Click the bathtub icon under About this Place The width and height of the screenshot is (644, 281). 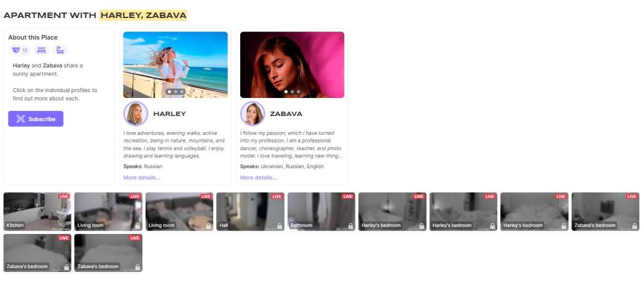(x=61, y=50)
